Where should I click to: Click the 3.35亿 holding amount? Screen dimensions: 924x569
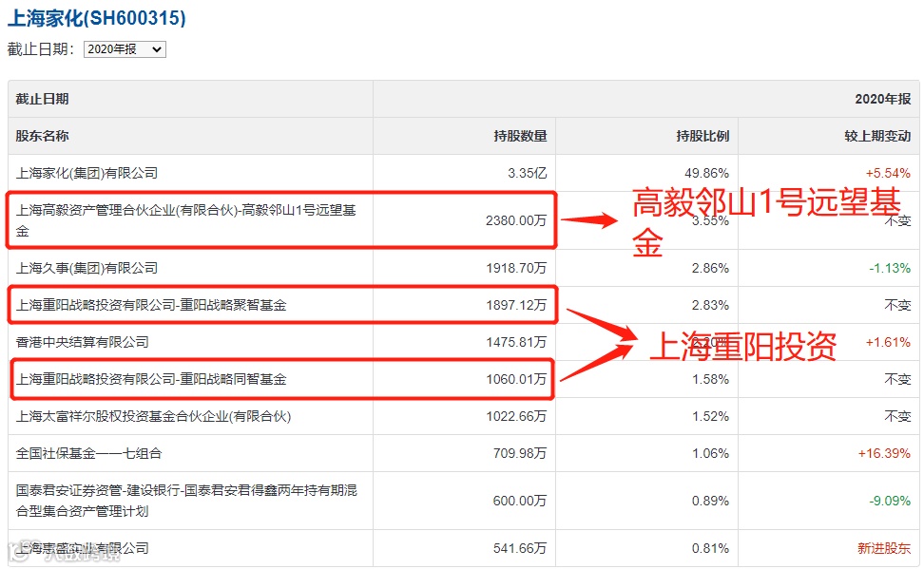tap(528, 173)
